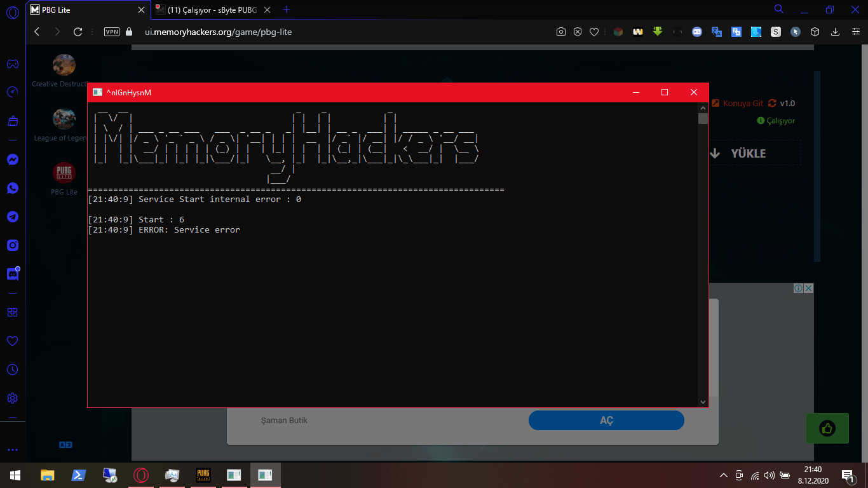Open the ad blocker shield icon

coord(578,32)
